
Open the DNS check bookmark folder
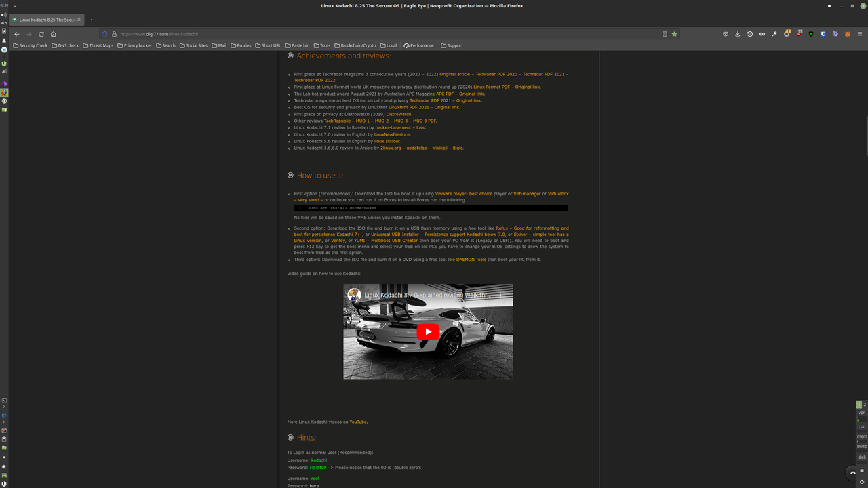(x=65, y=45)
